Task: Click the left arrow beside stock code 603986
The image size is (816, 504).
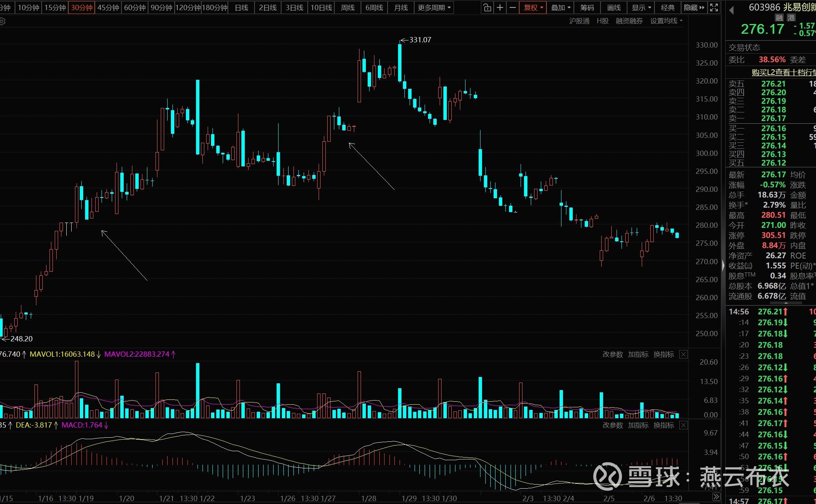Action: point(731,10)
